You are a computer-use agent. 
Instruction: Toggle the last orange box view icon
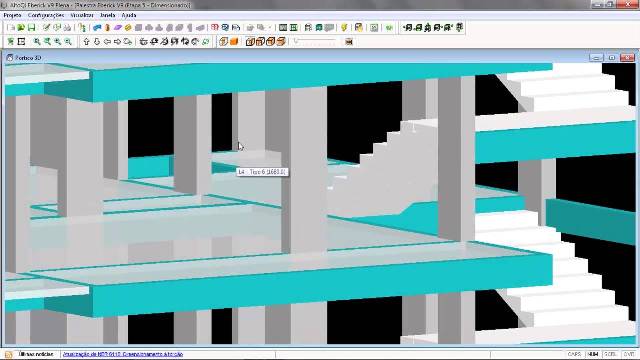coord(281,42)
